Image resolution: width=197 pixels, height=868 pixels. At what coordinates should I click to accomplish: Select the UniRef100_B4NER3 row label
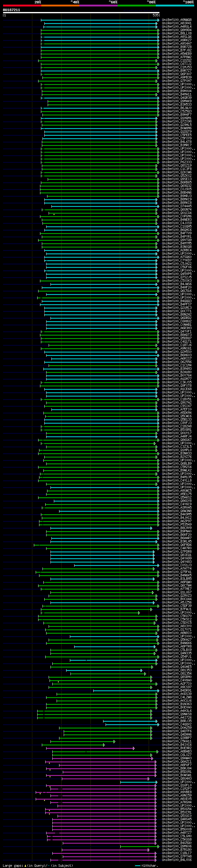click(176, 220)
